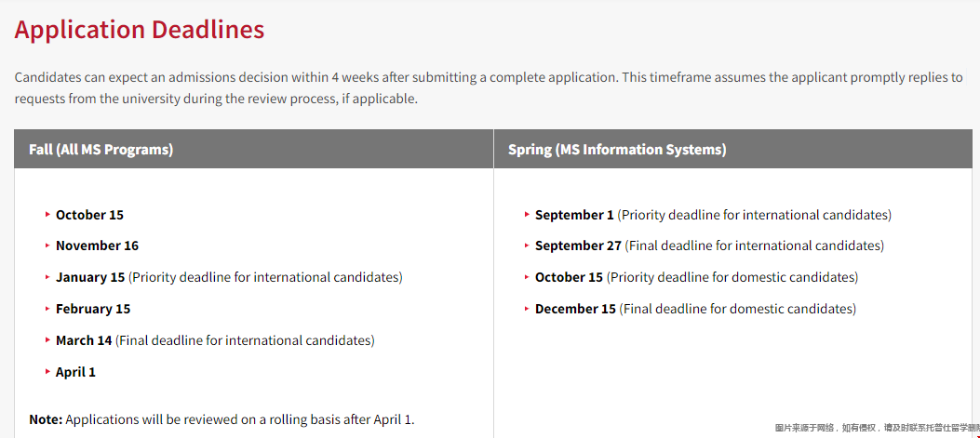Select the January 15 priority deadline text
Image resolution: width=980 pixels, height=438 pixels.
[x=229, y=277]
